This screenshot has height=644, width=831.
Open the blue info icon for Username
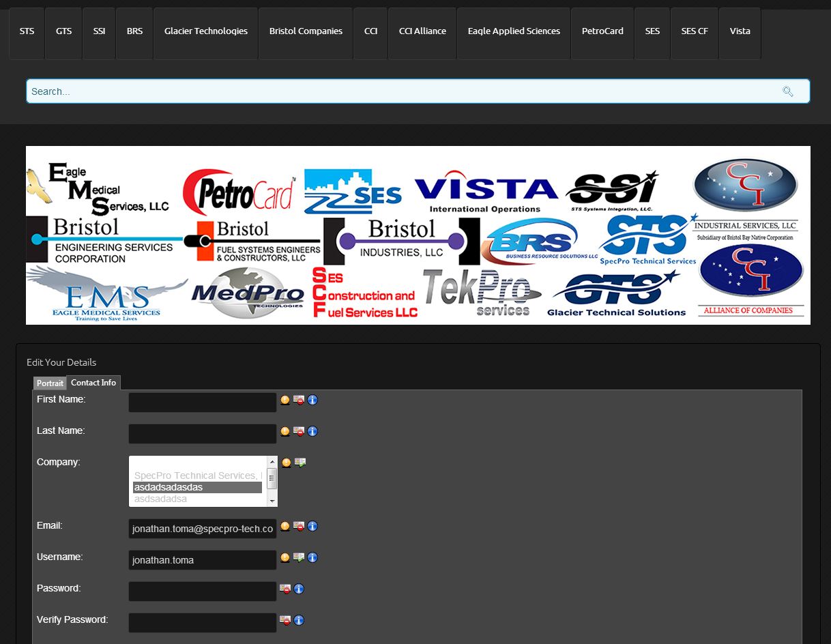pyautogui.click(x=312, y=557)
